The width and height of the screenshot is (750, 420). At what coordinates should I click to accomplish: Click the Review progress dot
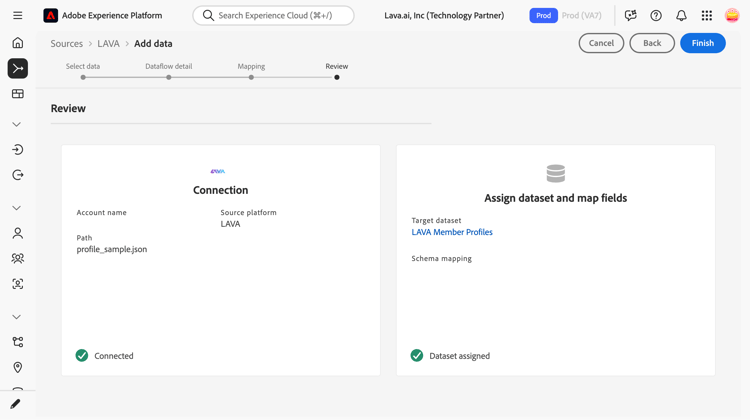click(337, 77)
